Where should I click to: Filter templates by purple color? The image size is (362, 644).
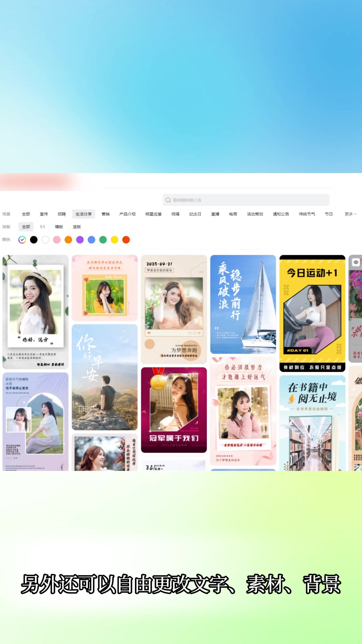click(80, 240)
